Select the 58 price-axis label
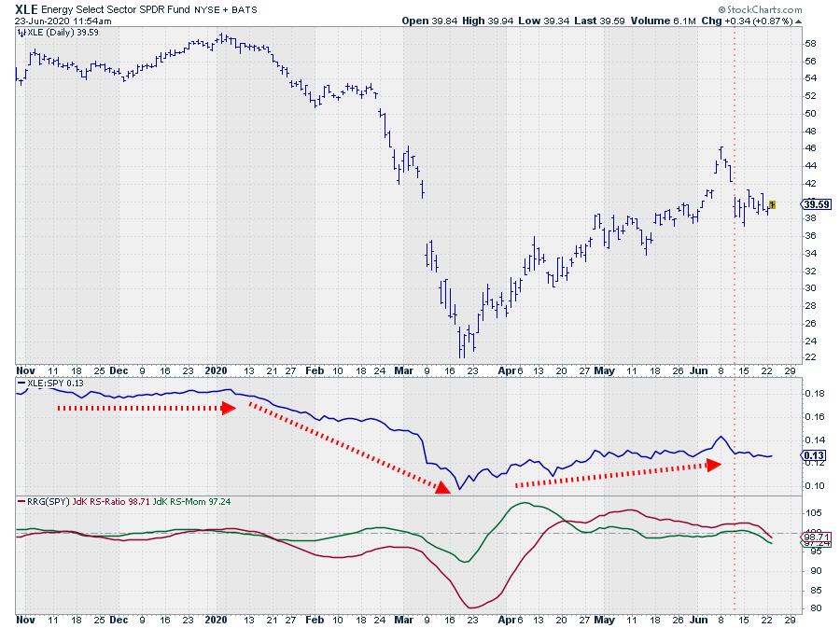The image size is (840, 628). [810, 43]
